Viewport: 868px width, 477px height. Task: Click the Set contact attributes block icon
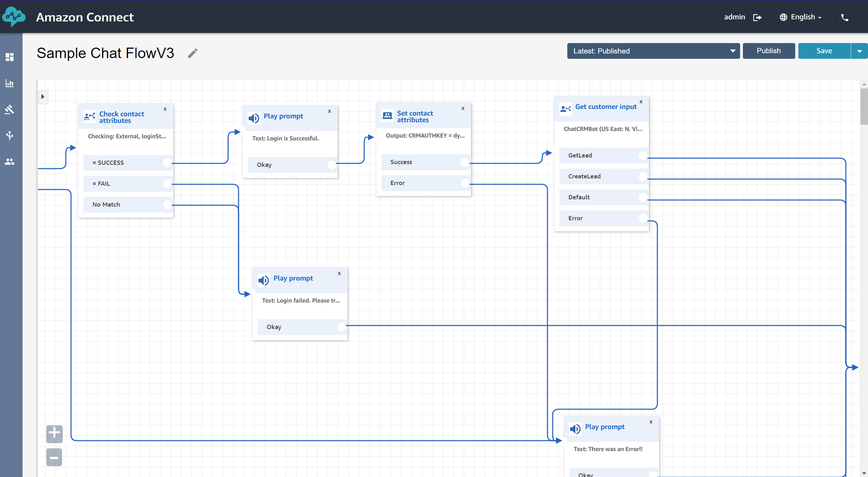pos(387,116)
